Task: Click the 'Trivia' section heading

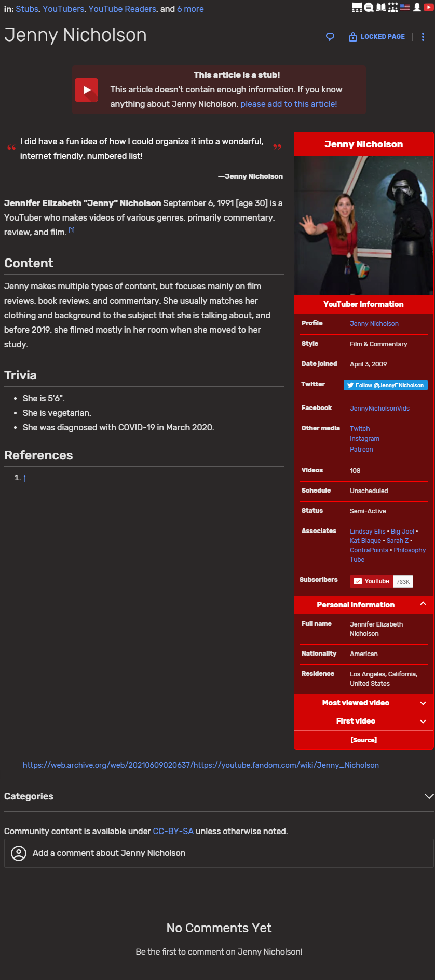Action: tap(21, 375)
